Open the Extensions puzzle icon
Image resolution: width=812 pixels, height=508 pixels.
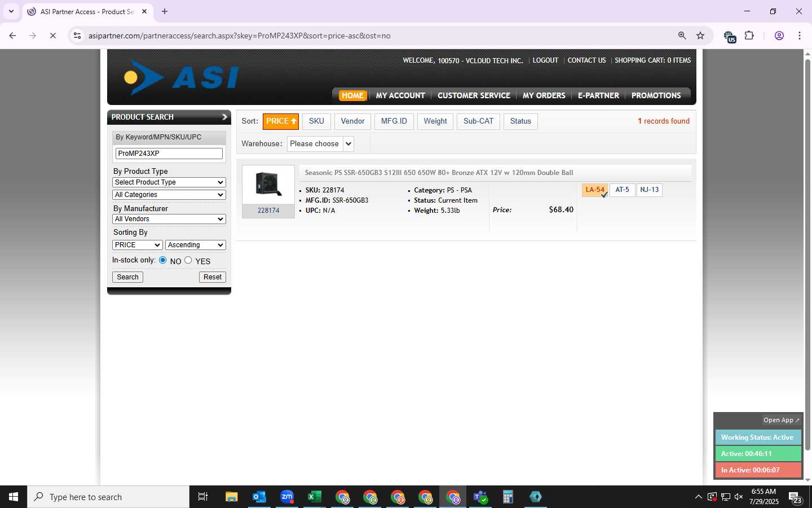click(x=749, y=36)
